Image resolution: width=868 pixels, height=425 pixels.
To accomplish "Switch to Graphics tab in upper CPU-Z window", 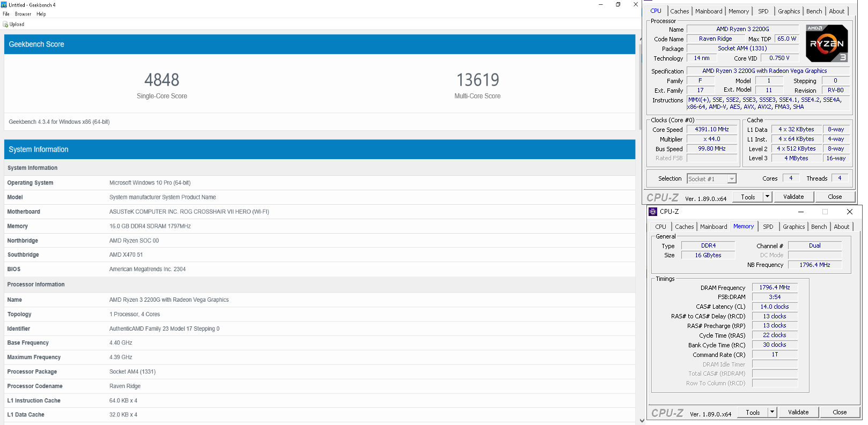I will (x=789, y=11).
